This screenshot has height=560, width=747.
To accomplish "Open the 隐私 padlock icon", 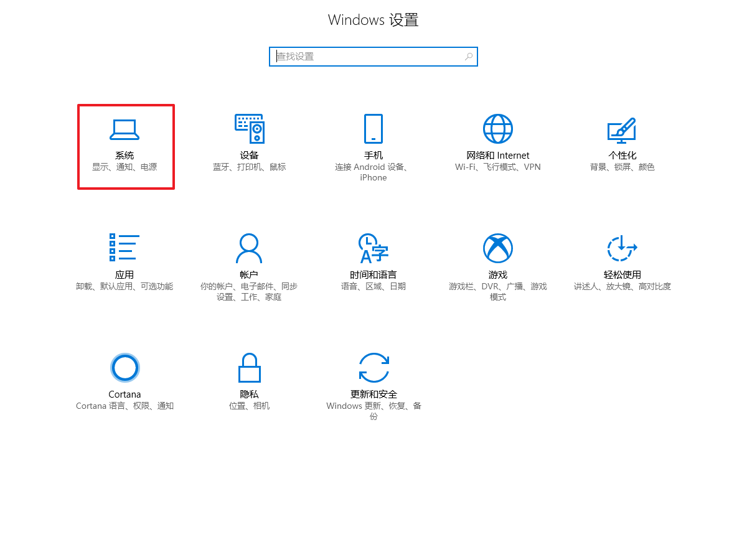I will (x=249, y=368).
